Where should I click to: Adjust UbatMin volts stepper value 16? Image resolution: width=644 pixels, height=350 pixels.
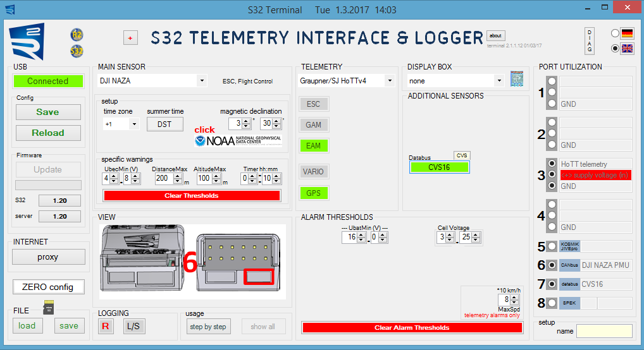[x=361, y=237]
